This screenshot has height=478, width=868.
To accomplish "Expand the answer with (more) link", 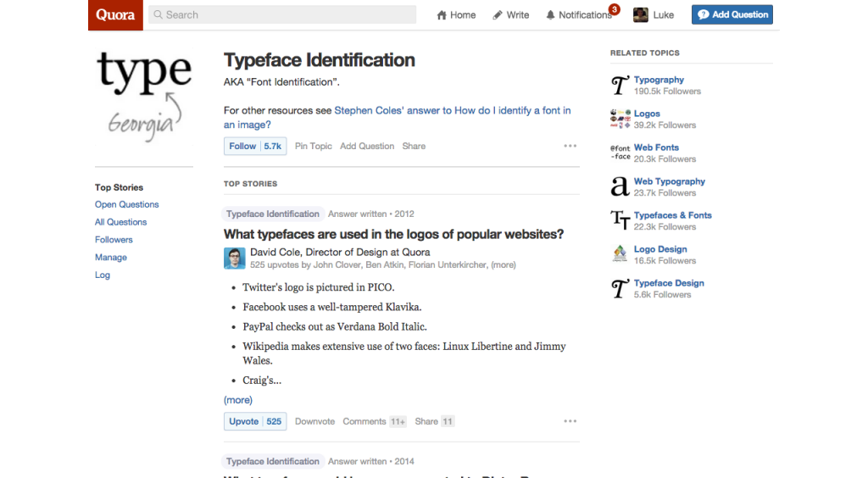I will (x=238, y=400).
